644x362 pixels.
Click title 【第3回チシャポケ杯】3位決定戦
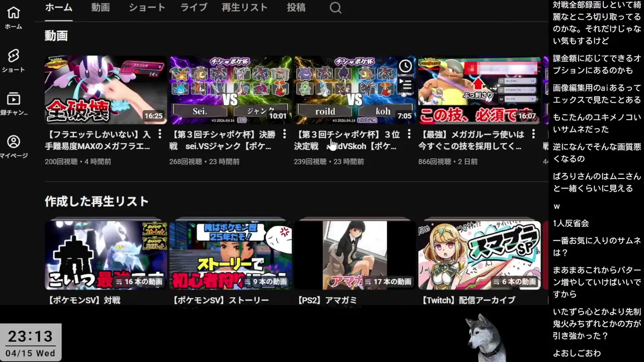tap(347, 140)
